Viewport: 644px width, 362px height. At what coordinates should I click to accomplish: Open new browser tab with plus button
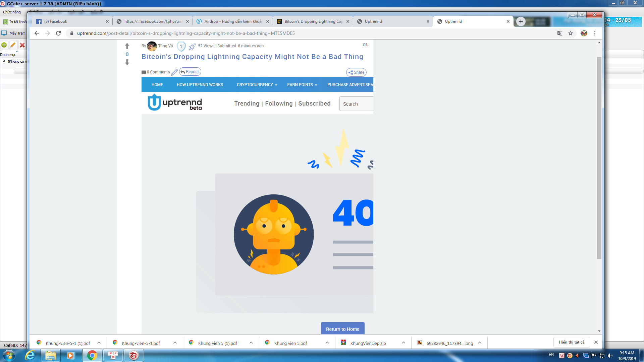click(521, 21)
